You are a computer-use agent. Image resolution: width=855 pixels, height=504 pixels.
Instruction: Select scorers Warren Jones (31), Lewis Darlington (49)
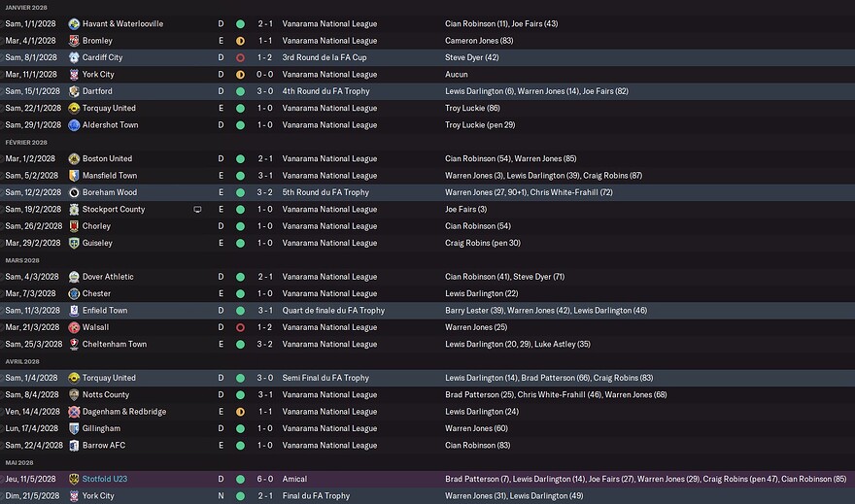[x=514, y=496]
